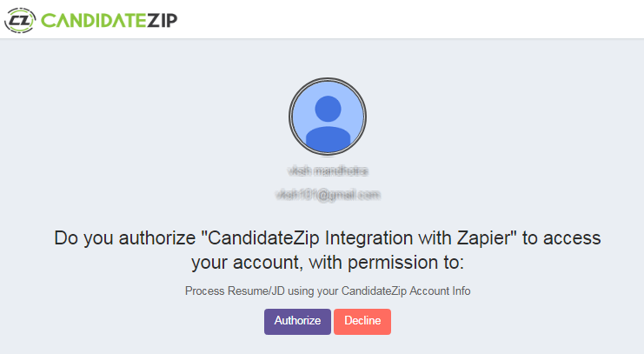Click the blurred user name under avatar
The image size is (644, 354).
pos(328,170)
